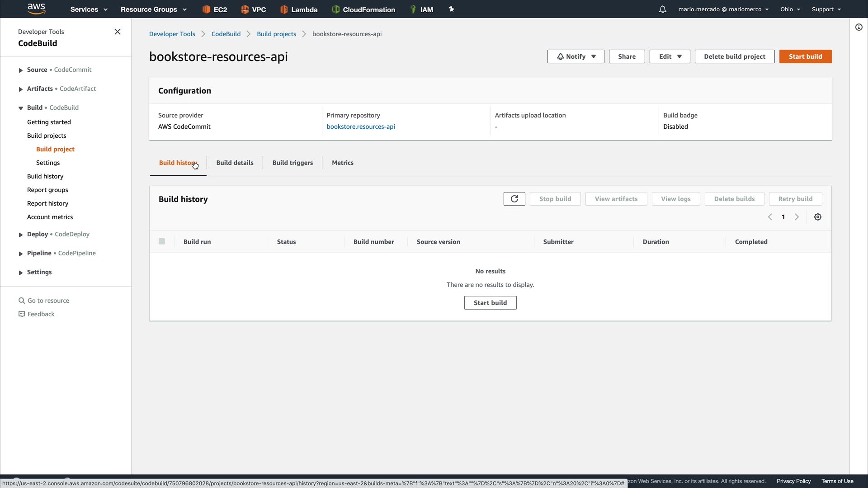Close the CodeBuild side navigation panel

tap(118, 32)
